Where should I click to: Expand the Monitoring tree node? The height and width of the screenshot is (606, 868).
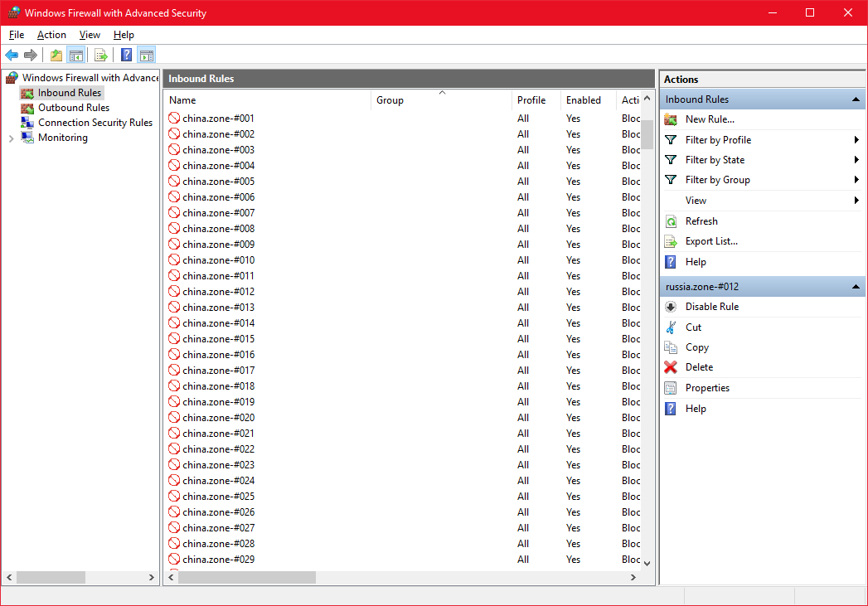[x=11, y=138]
